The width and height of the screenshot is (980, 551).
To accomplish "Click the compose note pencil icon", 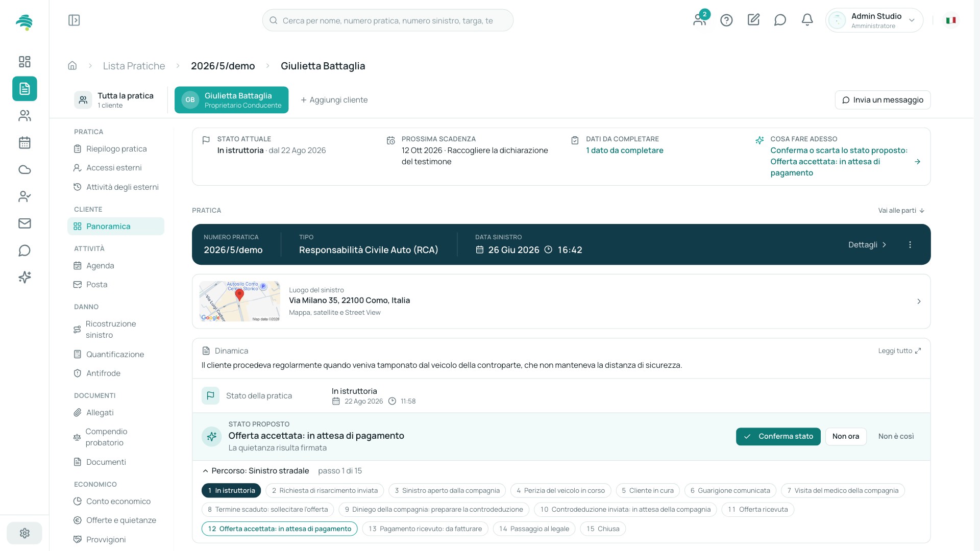I will 753,20.
